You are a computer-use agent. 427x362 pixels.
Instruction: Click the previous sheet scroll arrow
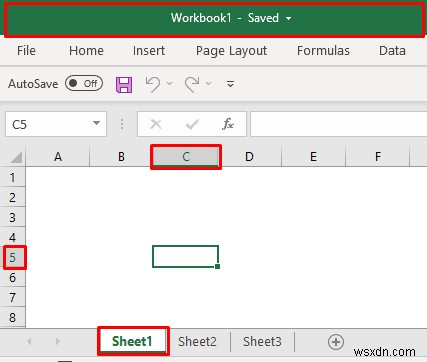pyautogui.click(x=29, y=342)
